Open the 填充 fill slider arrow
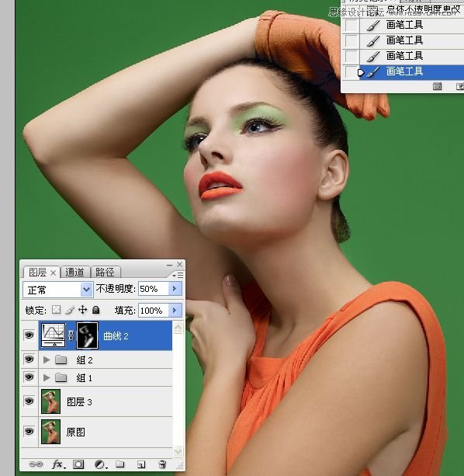This screenshot has width=464, height=476. tap(175, 311)
